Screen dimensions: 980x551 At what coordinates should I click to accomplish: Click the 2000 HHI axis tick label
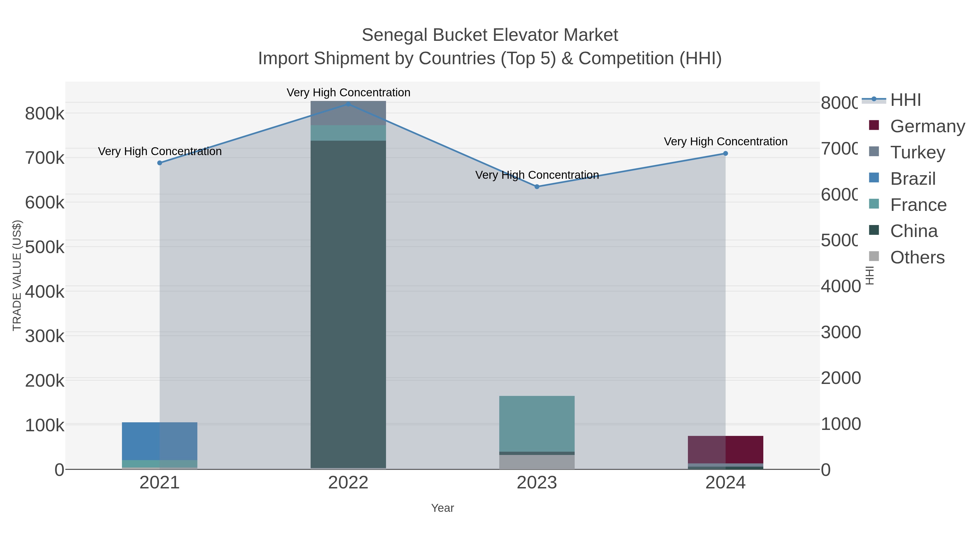[841, 378]
